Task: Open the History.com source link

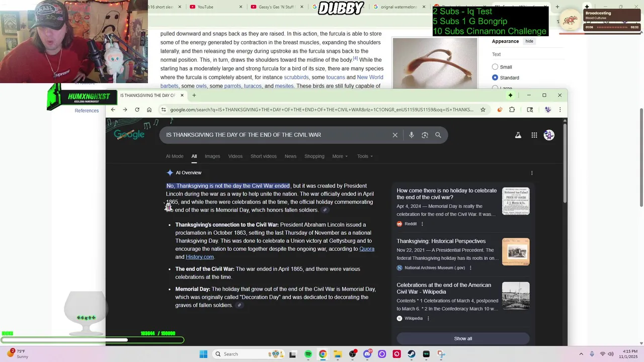Action: [200, 257]
